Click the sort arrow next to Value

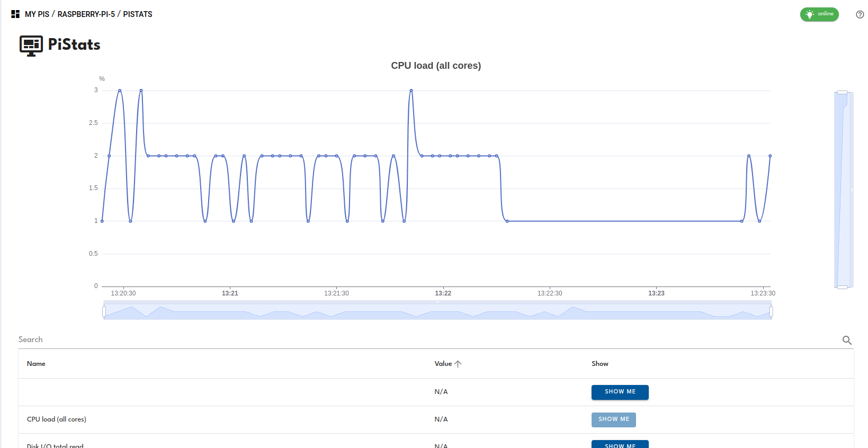[x=458, y=364]
